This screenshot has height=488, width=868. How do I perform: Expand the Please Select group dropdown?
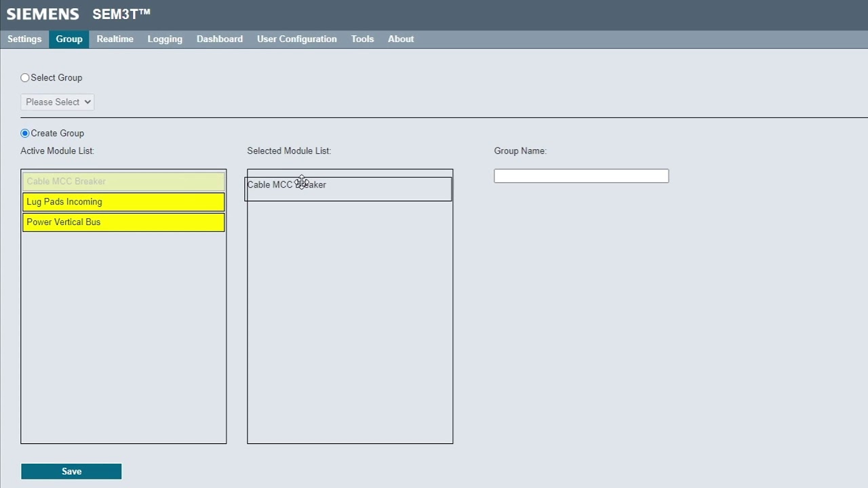pyautogui.click(x=58, y=102)
